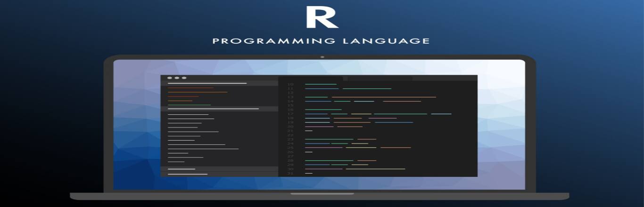The height and width of the screenshot is (207, 644).
Task: Click line number 18 in the gutter
Action: [x=290, y=118]
